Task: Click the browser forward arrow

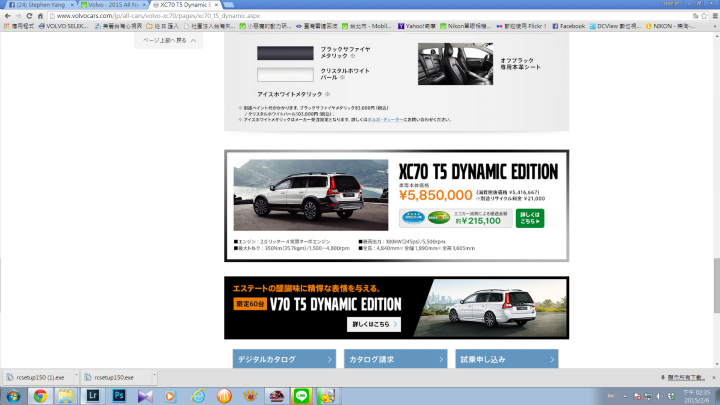Action: (x=18, y=16)
